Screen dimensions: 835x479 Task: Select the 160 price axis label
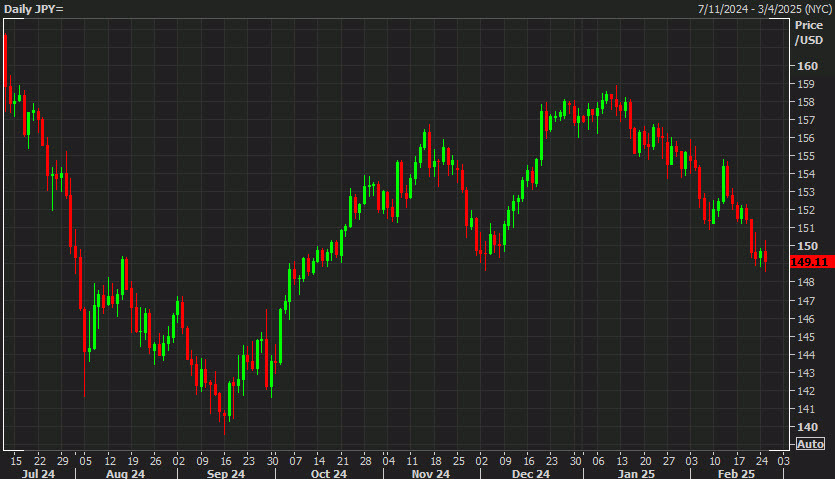(807, 66)
